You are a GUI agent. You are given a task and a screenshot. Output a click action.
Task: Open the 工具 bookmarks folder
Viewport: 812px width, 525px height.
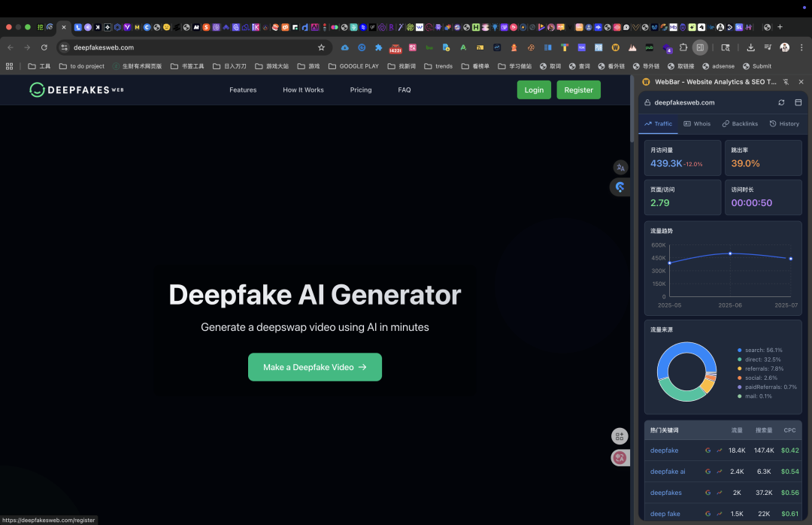(39, 66)
